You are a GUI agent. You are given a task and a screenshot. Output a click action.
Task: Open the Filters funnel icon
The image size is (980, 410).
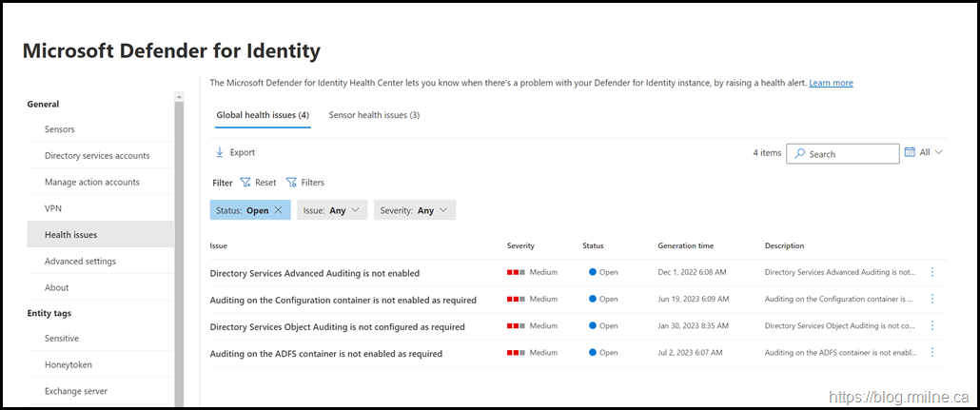(x=292, y=183)
